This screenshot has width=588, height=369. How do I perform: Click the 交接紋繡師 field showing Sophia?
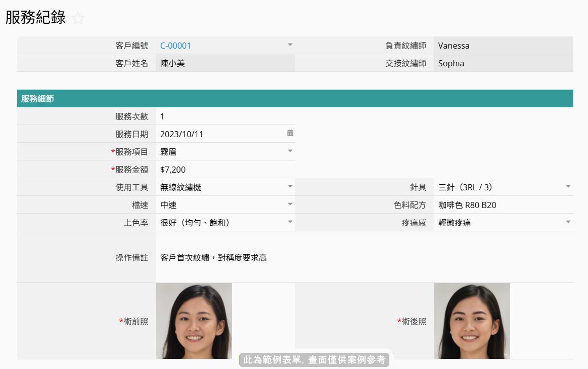click(x=503, y=63)
